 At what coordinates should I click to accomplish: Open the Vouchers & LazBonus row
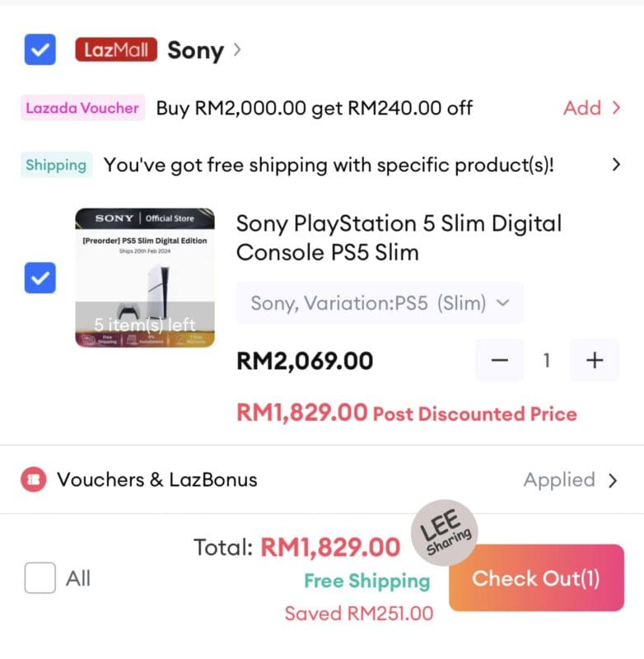coord(322,479)
